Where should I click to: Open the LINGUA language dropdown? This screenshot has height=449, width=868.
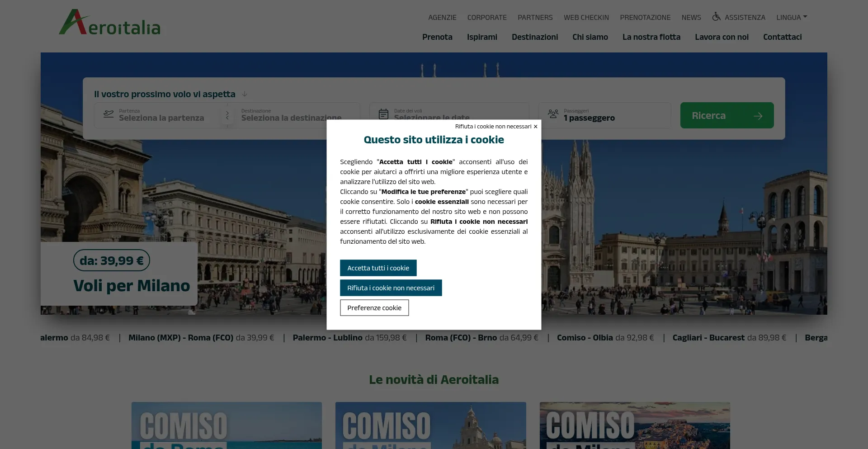coord(791,17)
